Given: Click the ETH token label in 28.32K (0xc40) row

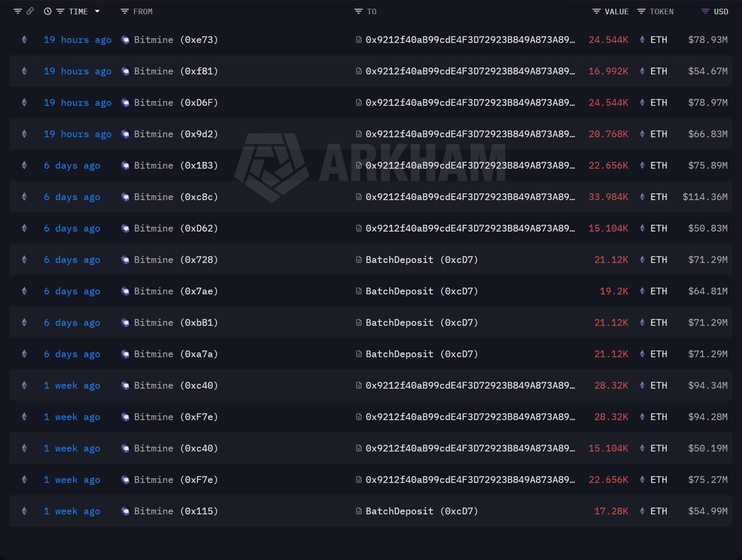Looking at the screenshot, I should (659, 385).
